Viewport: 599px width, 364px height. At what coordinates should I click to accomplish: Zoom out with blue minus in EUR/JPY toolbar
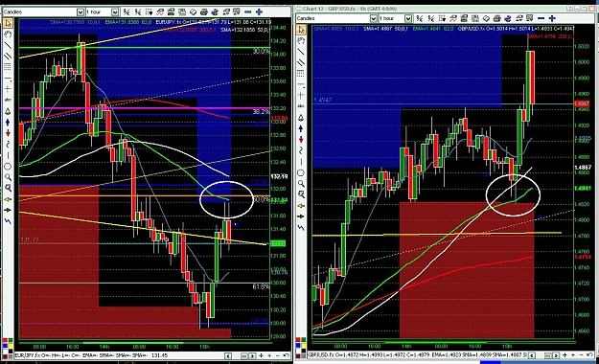tap(248, 12)
